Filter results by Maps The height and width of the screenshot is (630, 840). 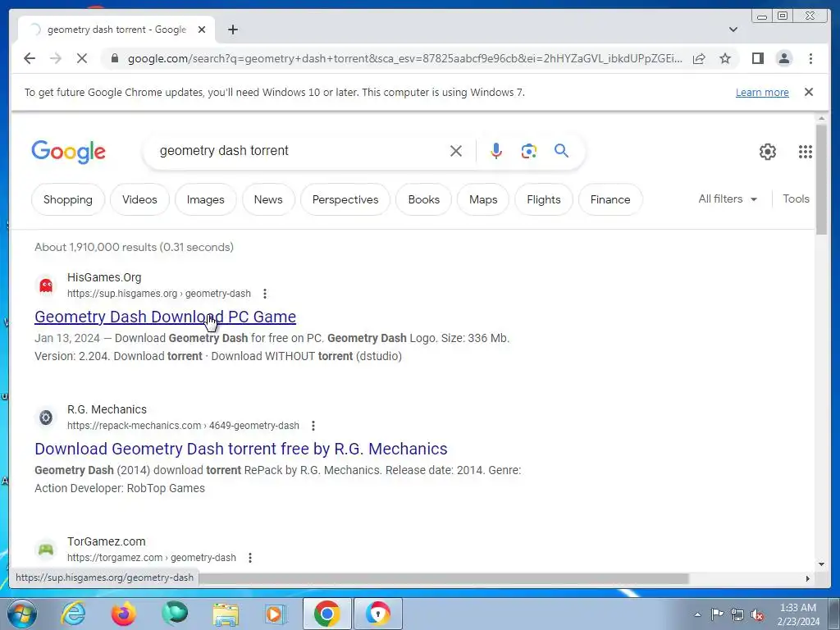pyautogui.click(x=483, y=199)
